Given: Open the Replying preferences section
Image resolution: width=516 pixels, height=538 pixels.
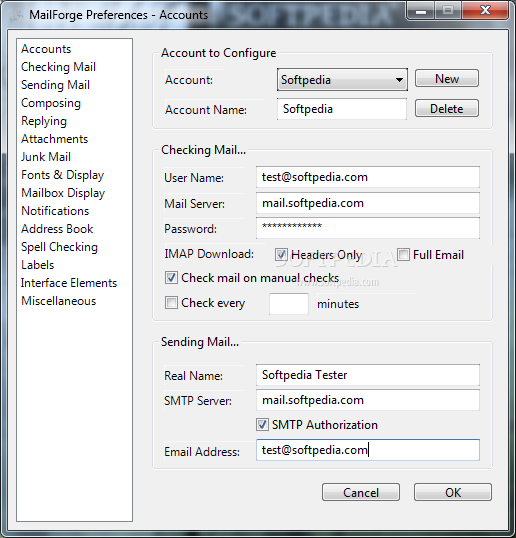Looking at the screenshot, I should 44,121.
